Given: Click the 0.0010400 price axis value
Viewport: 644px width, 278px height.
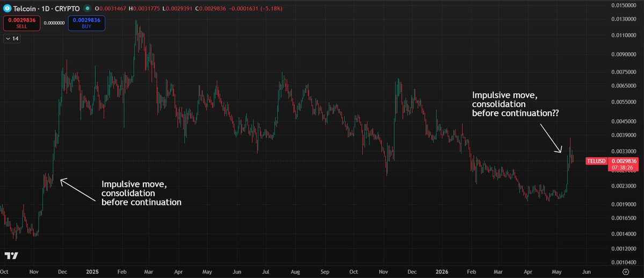Looking at the screenshot, I should tap(625, 262).
